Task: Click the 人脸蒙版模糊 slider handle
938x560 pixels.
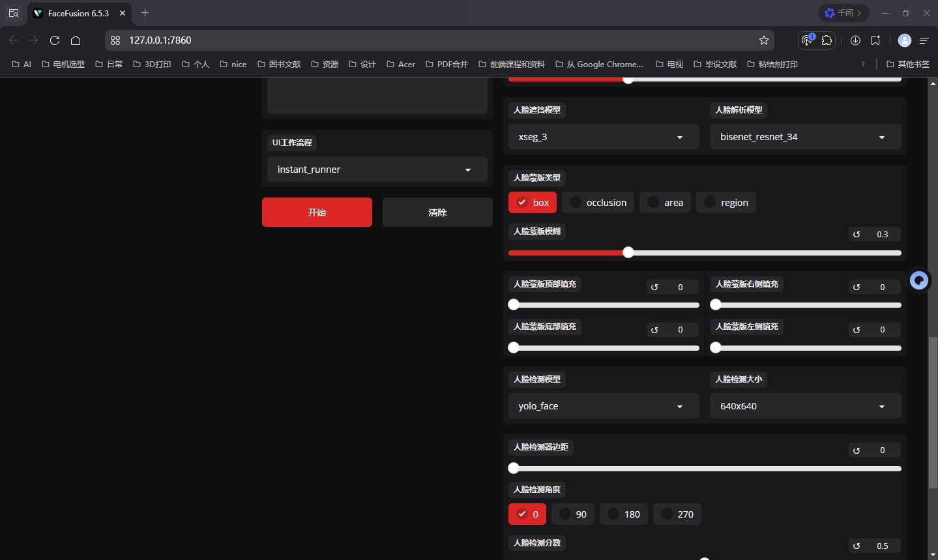Action: (628, 253)
